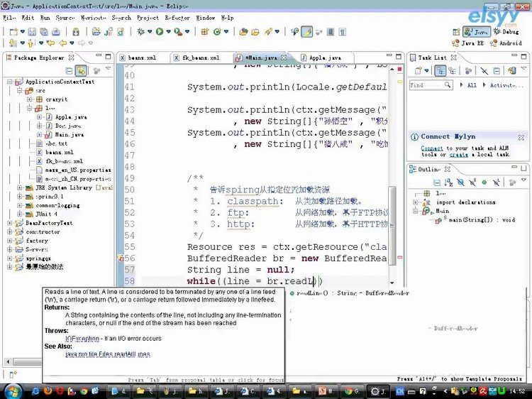Open dropdown next to Run button
The width and height of the screenshot is (532, 399).
point(168,32)
